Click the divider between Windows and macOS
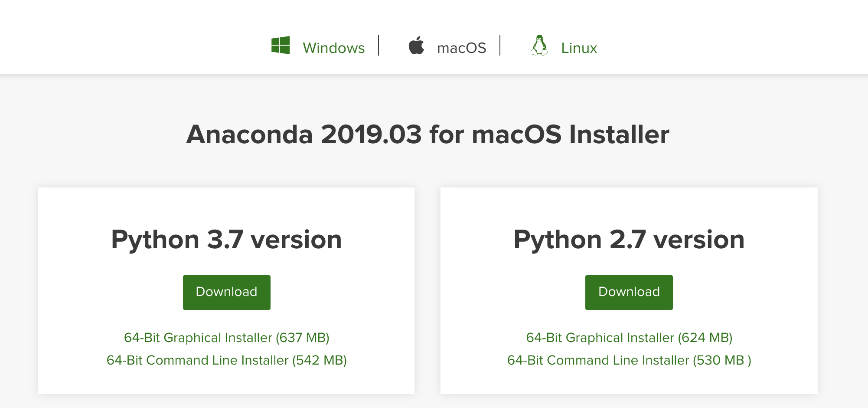Image resolution: width=868 pixels, height=408 pixels. tap(379, 45)
